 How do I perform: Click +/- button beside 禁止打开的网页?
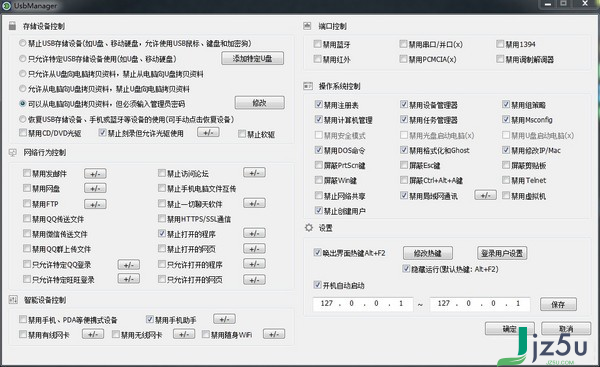click(254, 249)
